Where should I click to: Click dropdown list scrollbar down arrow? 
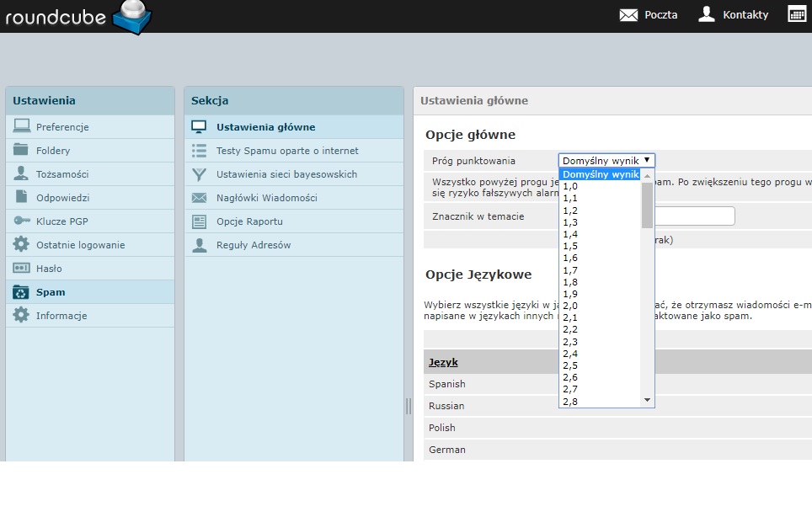coord(647,400)
